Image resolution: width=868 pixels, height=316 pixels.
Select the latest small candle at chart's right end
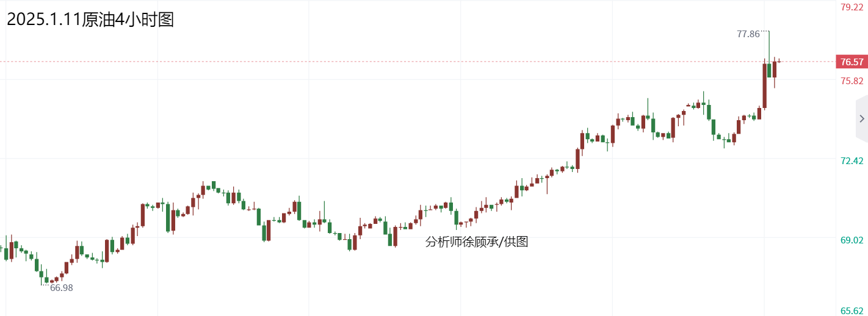[x=779, y=61]
